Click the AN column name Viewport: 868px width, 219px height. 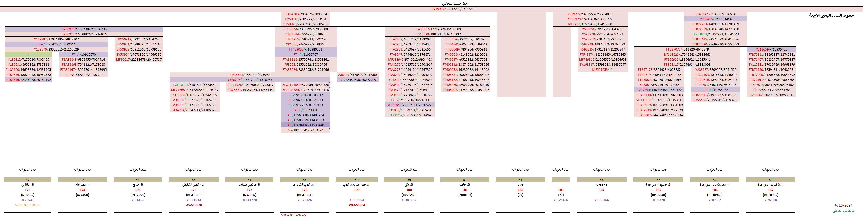click(x=521, y=185)
